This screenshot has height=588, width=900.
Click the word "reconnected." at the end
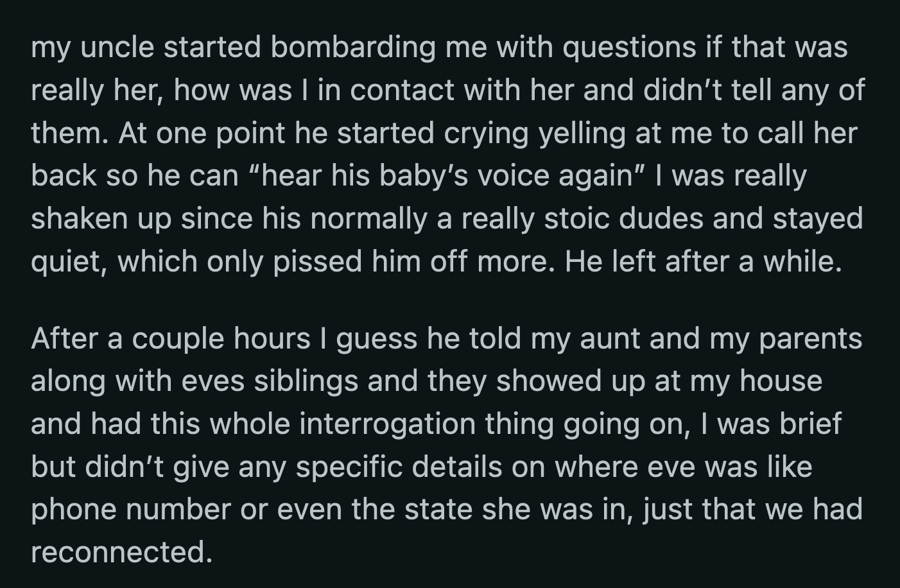click(121, 552)
